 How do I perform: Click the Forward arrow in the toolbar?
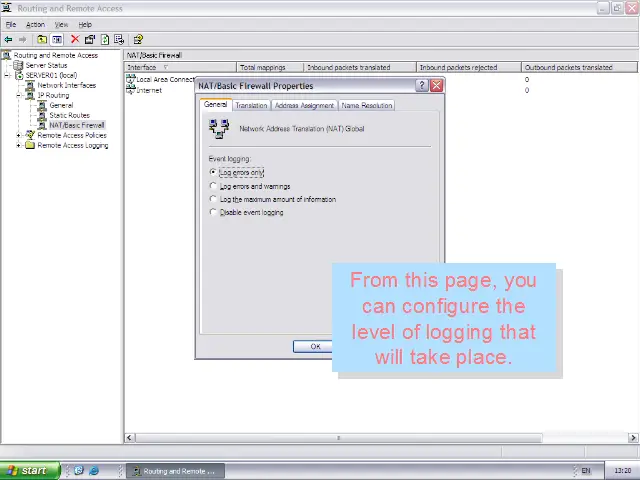coord(22,40)
